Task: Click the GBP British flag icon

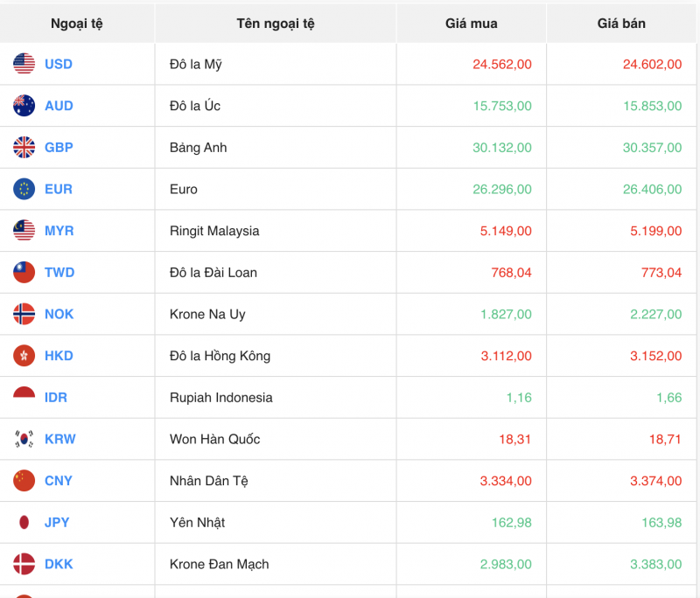Action: click(22, 147)
